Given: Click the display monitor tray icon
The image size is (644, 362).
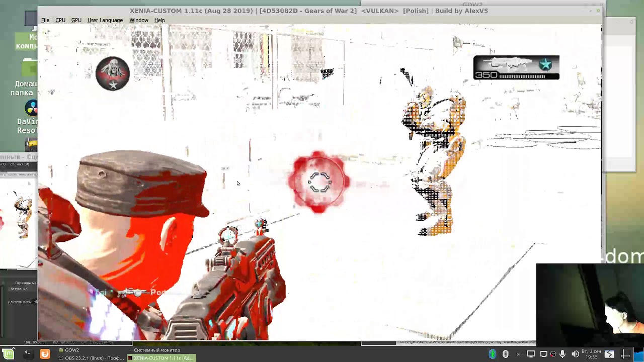Looking at the screenshot, I should (x=531, y=354).
